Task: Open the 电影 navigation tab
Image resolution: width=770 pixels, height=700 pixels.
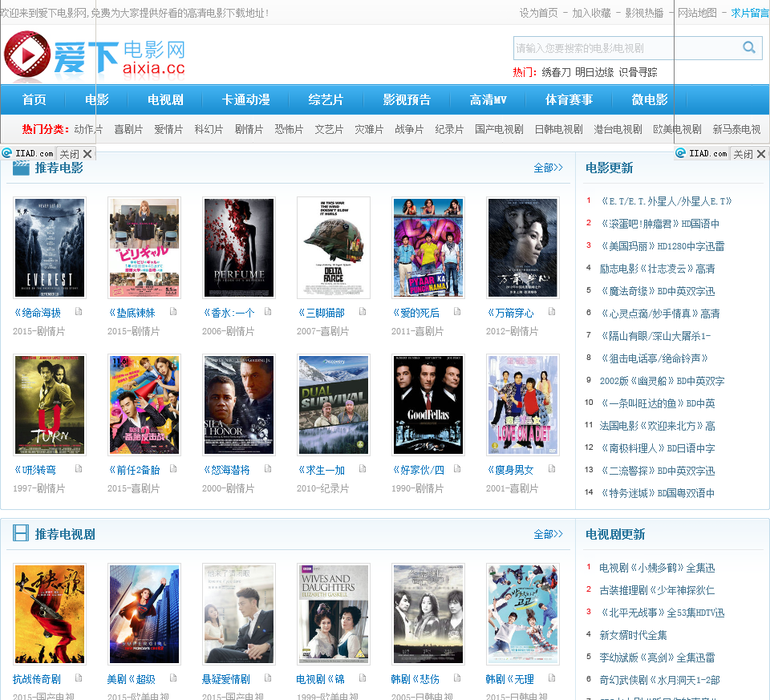Action: (97, 99)
